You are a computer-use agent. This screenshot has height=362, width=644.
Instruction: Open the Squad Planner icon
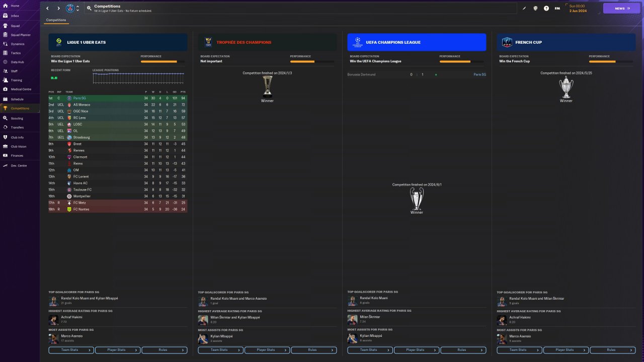pos(5,35)
